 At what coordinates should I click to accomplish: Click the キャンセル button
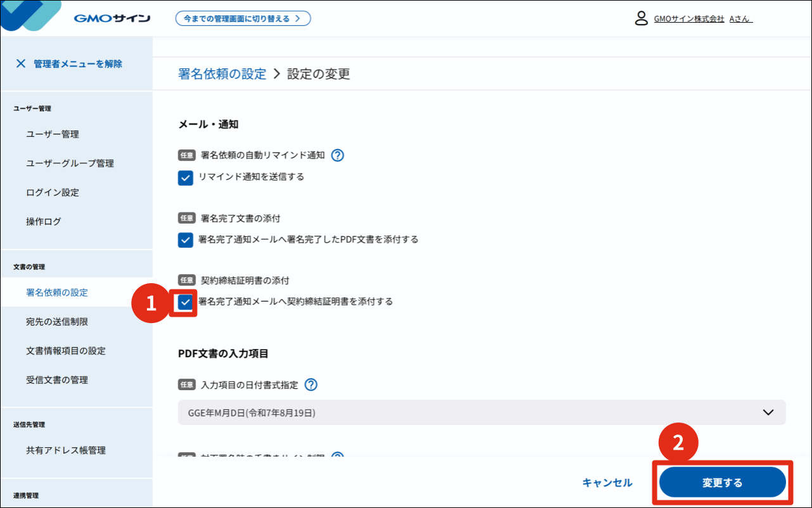(607, 483)
